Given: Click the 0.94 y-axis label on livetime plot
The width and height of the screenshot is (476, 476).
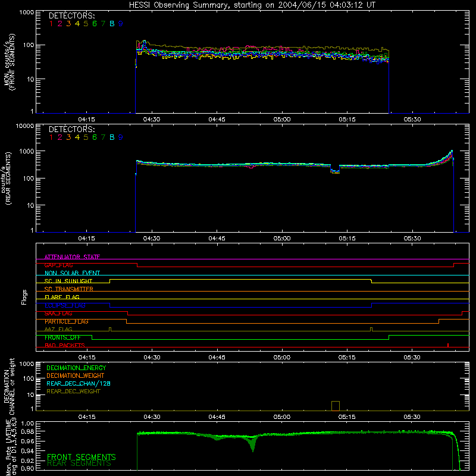Looking at the screenshot, I should tap(27, 450).
